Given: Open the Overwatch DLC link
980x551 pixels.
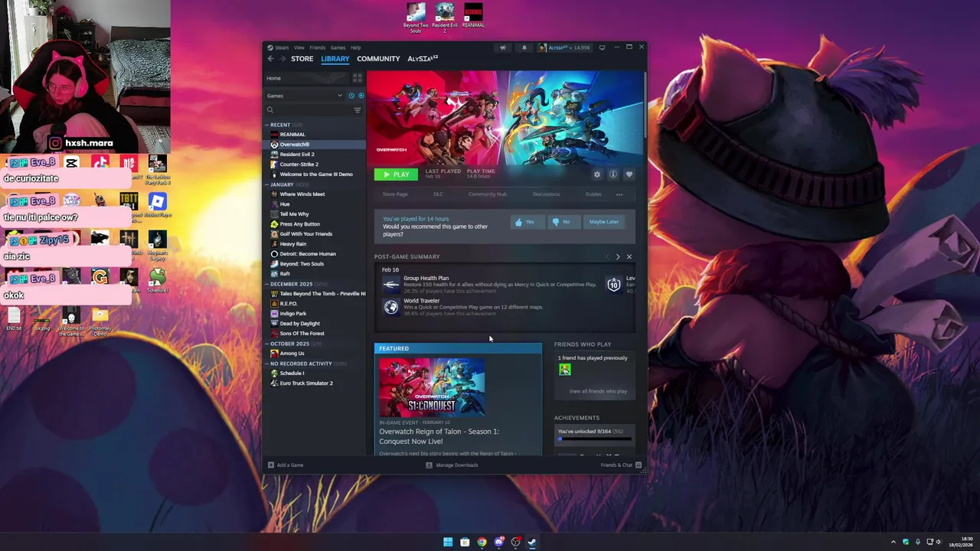Looking at the screenshot, I should tap(438, 194).
